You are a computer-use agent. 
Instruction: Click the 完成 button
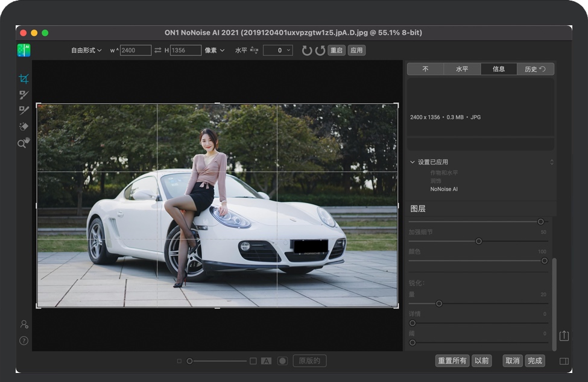(535, 361)
